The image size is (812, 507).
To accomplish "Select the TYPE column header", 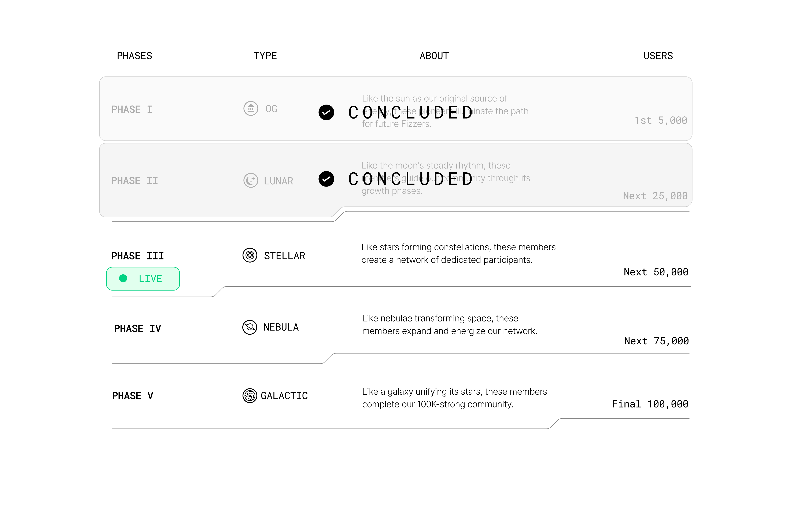I will 265,56.
